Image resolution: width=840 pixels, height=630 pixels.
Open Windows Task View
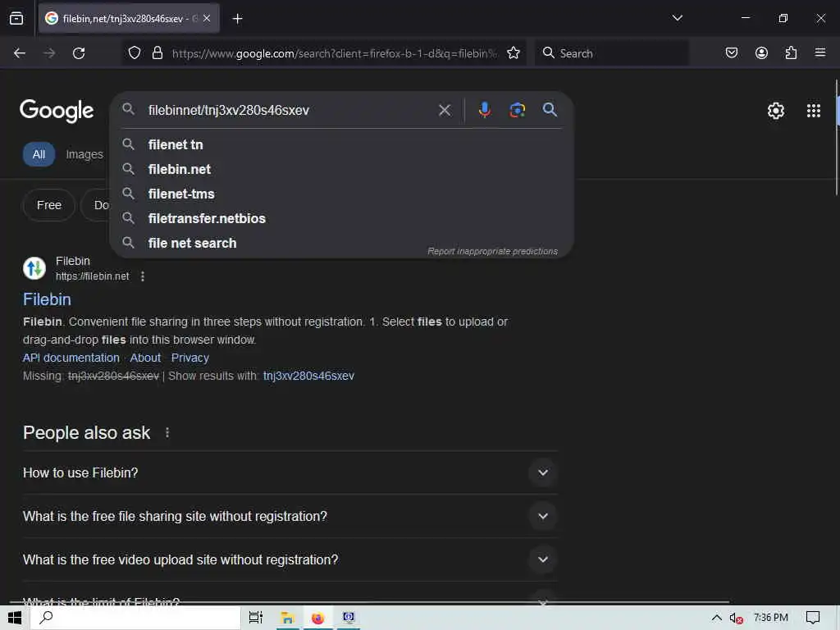pos(256,618)
